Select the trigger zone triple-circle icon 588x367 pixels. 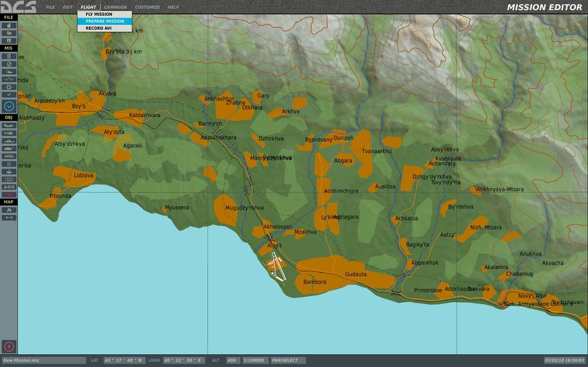(9, 179)
